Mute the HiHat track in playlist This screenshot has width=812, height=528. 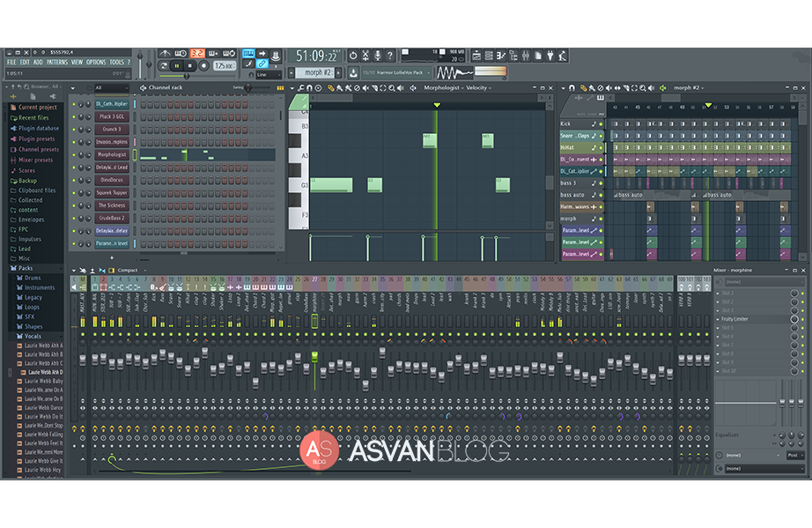coord(602,148)
